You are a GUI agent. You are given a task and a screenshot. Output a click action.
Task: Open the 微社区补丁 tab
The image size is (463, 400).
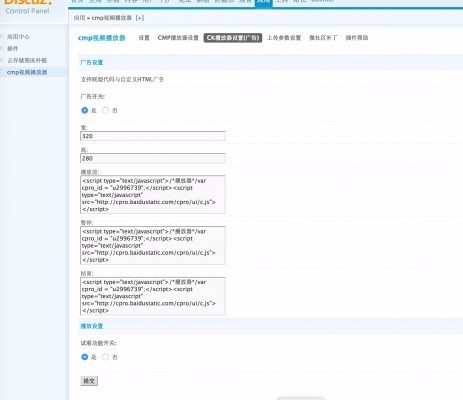(323, 38)
